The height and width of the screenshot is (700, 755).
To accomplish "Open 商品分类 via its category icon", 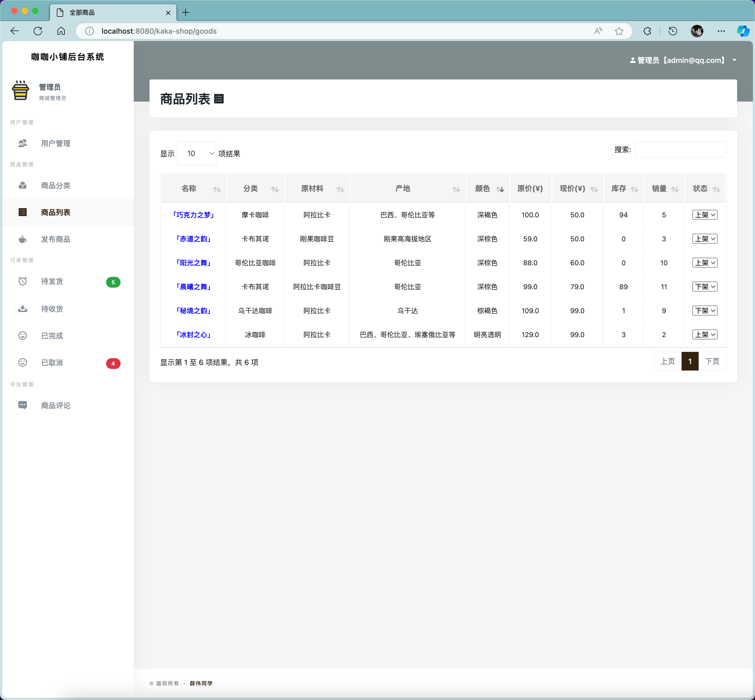I will pyautogui.click(x=23, y=185).
